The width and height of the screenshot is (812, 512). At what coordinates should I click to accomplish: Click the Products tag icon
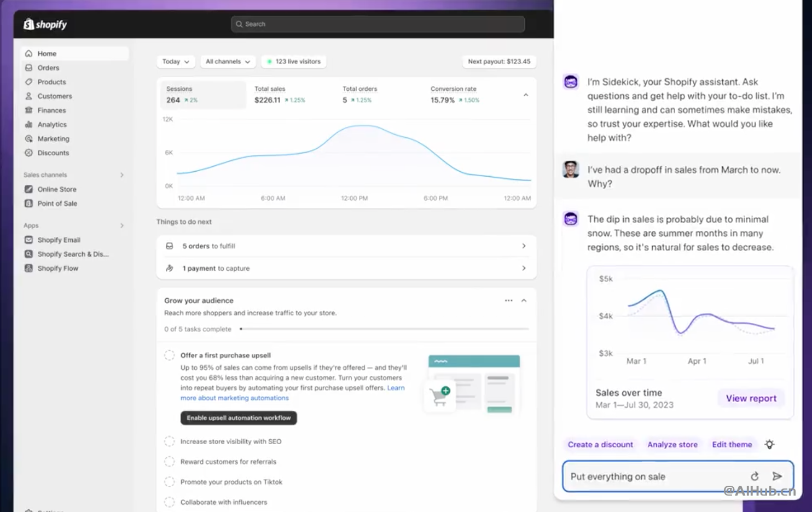coord(28,82)
